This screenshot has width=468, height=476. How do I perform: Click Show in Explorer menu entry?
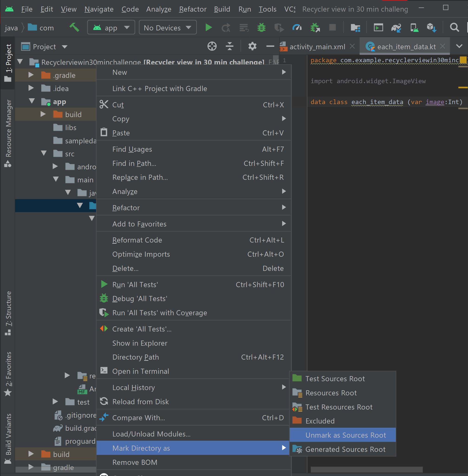(x=140, y=343)
